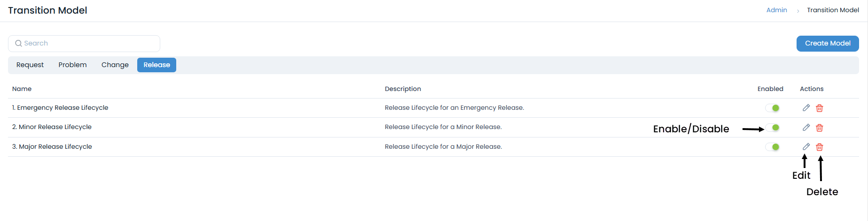The image size is (868, 221).
Task: Switch to the Problem tab
Action: tap(72, 65)
